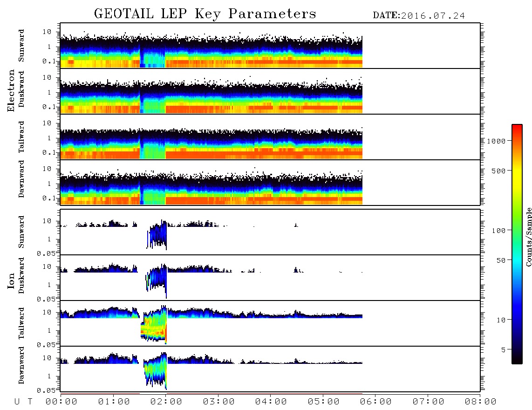Click the '10' tick of Ion Duskward axis
Screen dimensions: 532x410
(47, 266)
